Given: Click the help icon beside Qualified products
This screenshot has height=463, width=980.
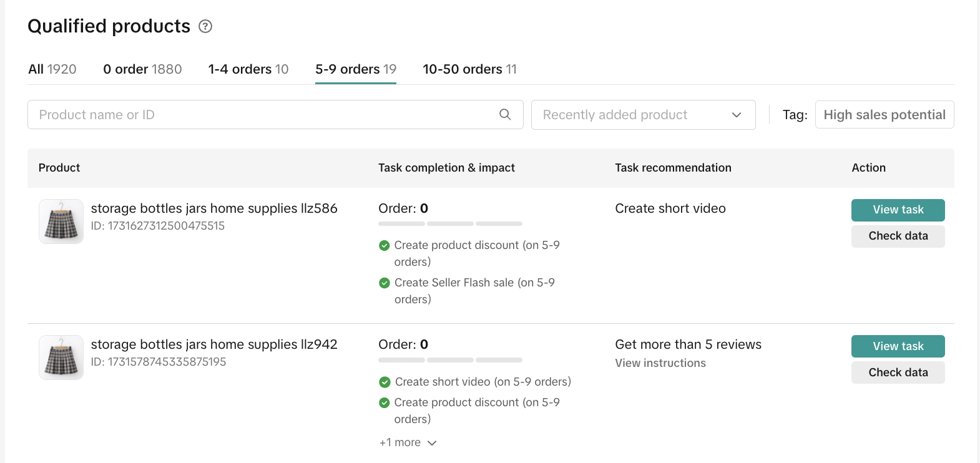Looking at the screenshot, I should pos(205,26).
